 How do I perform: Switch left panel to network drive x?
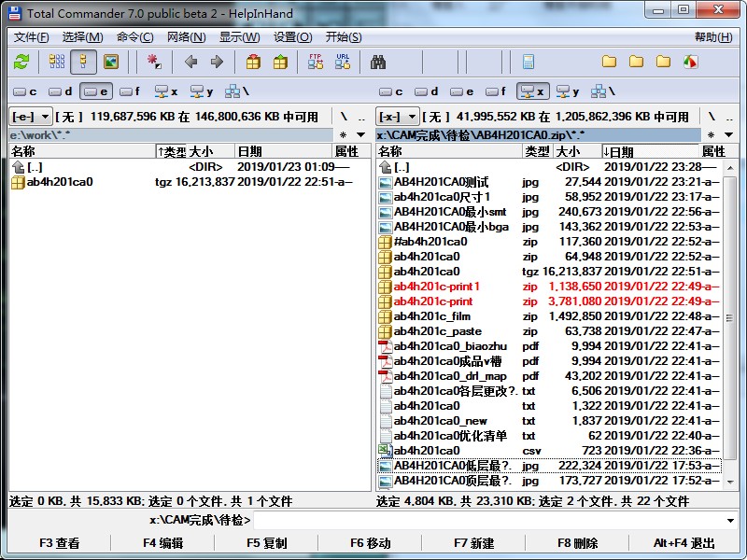tap(166, 91)
